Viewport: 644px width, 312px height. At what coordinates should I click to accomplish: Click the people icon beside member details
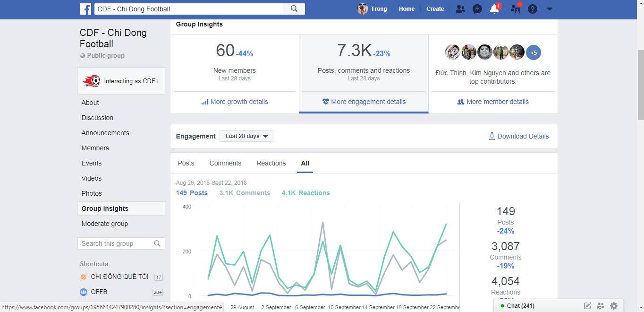(461, 102)
